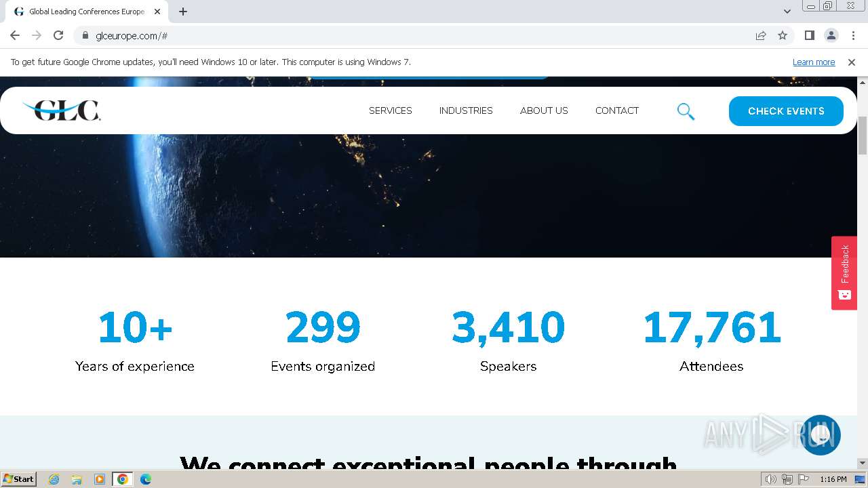The height and width of the screenshot is (488, 868).
Task: Click the "Events organized" label
Action: [323, 366]
